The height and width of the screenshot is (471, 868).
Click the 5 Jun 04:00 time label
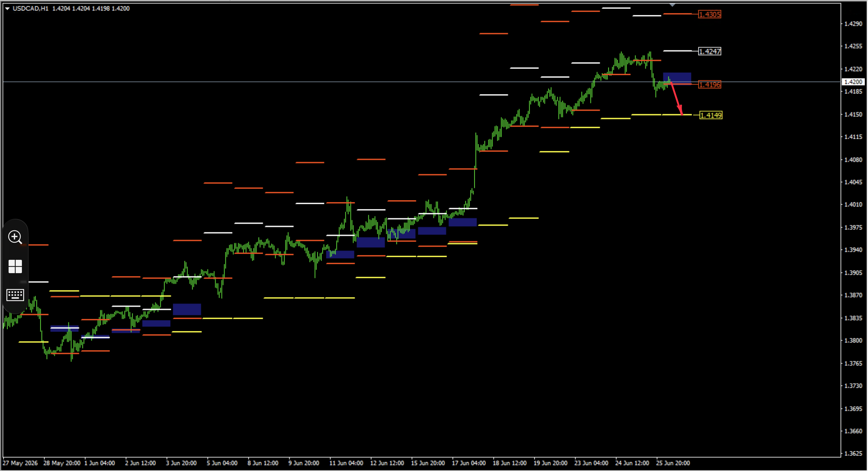tap(222, 463)
